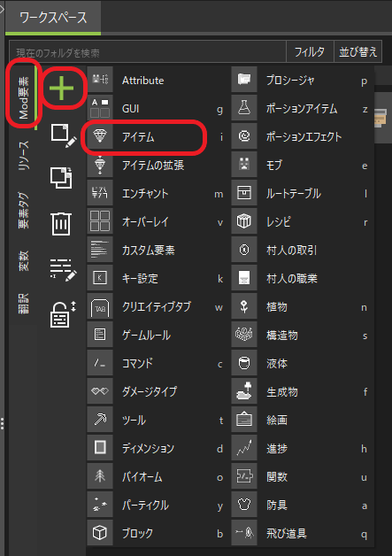Select 飛び道具 from the element menu
Screen dimensions: 392x556
click(302, 533)
